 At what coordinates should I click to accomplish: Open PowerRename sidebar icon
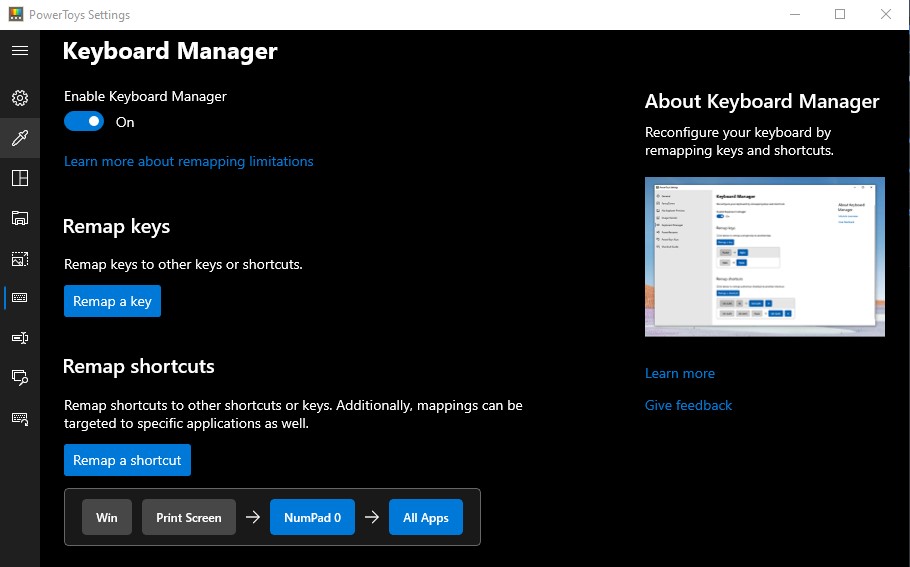click(20, 338)
